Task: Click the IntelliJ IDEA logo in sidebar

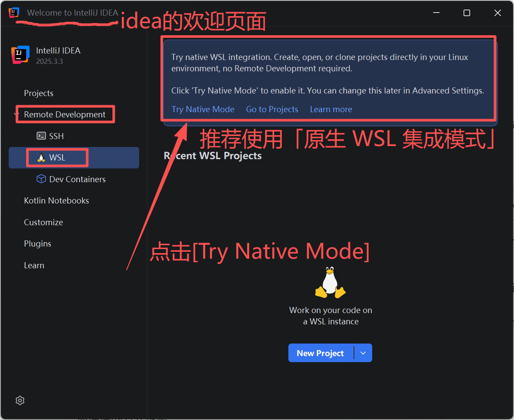Action: click(20, 55)
